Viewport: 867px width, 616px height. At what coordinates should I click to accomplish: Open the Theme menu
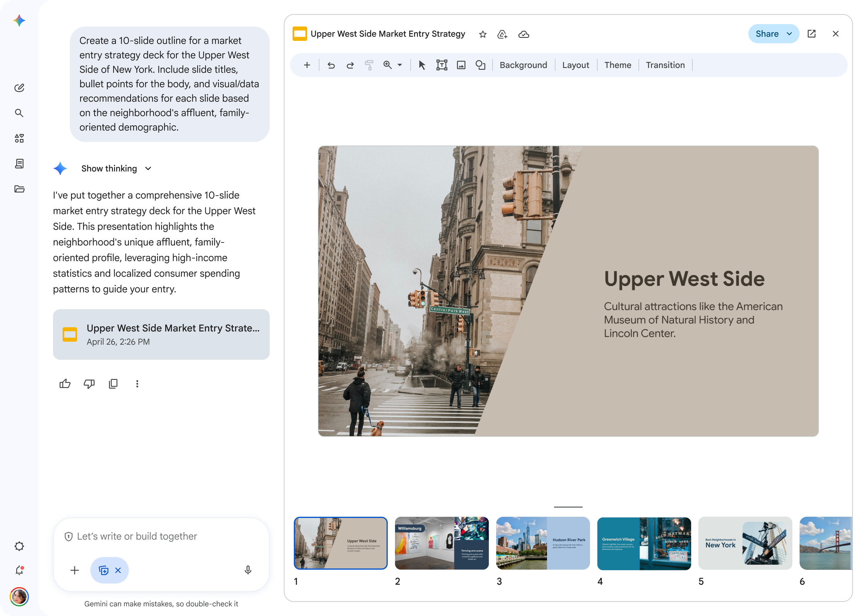(618, 65)
